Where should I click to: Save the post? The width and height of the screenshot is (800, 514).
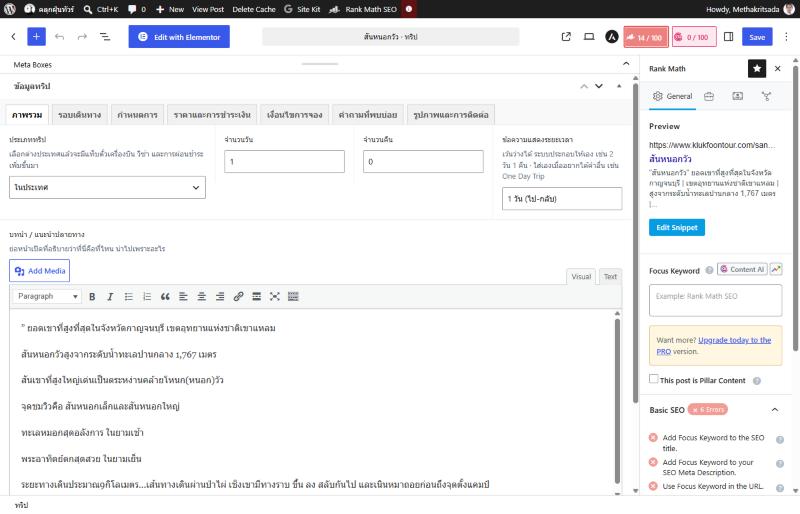pos(757,37)
